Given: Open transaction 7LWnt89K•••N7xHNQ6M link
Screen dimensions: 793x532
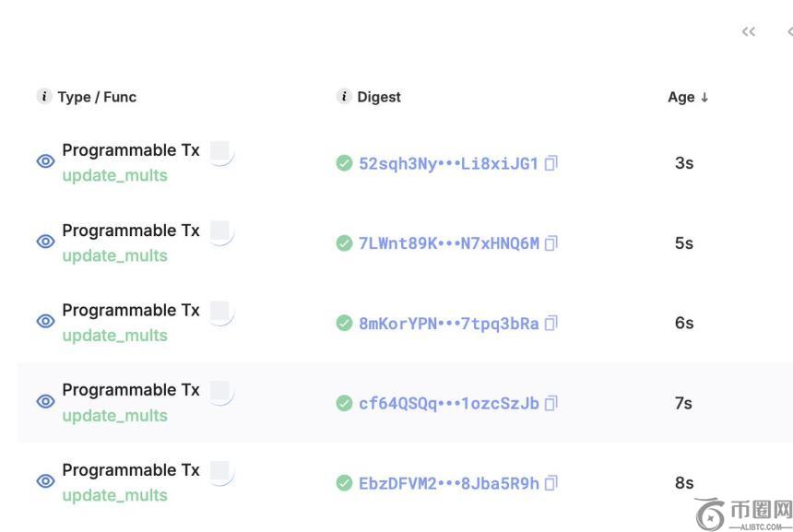Looking at the screenshot, I should coord(448,243).
